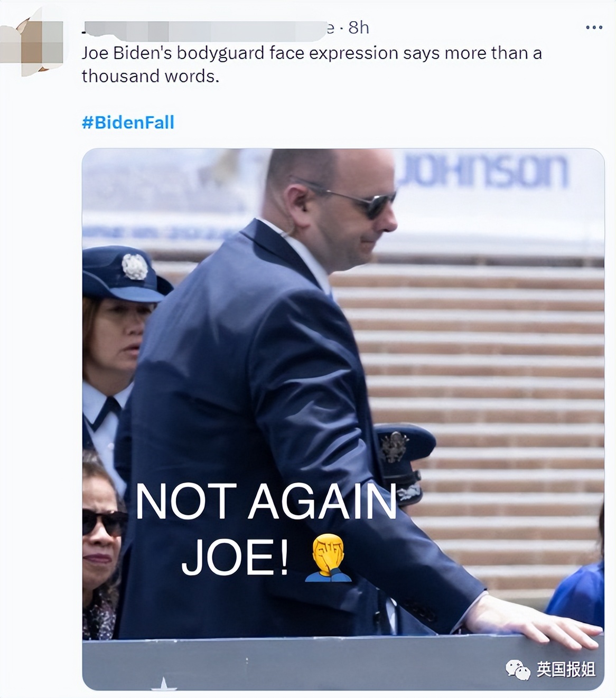Click the 英国报姐 watermark text
Image resolution: width=616 pixels, height=698 pixels.
(566, 669)
